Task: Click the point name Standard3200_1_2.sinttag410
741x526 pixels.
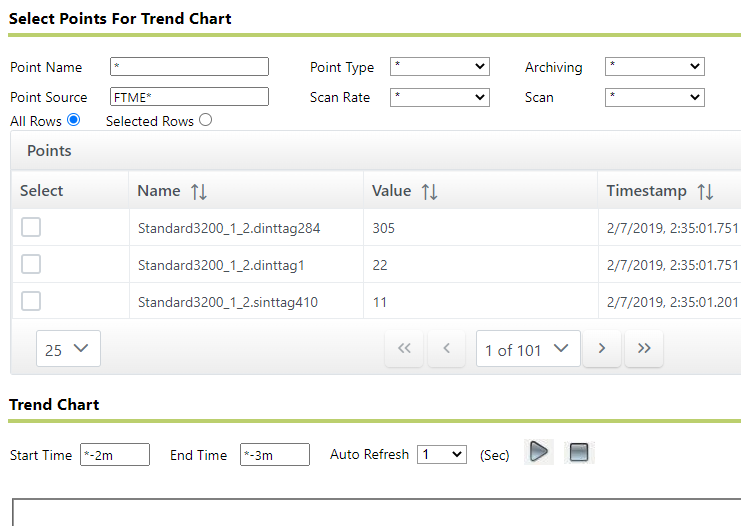Action: coord(228,302)
